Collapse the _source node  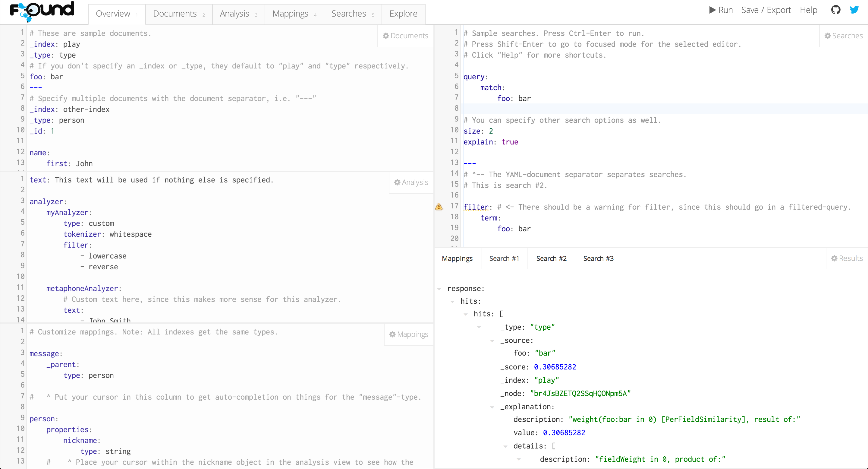point(492,341)
